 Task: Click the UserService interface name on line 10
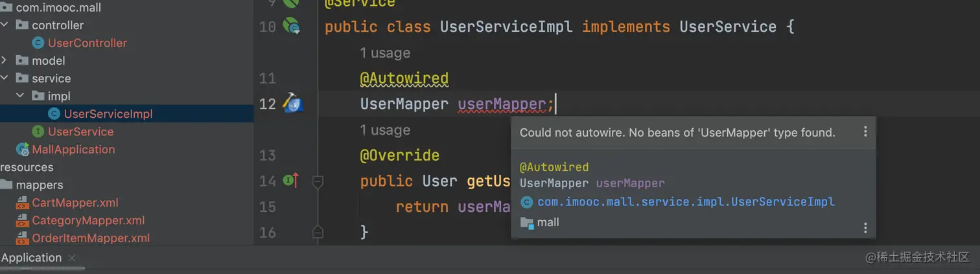(728, 27)
